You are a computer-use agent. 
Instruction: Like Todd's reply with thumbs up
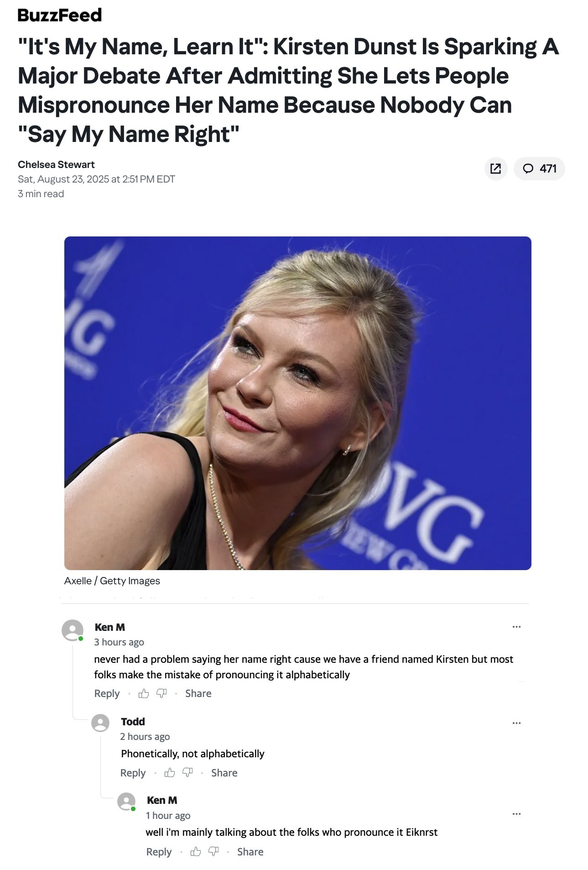tap(170, 772)
